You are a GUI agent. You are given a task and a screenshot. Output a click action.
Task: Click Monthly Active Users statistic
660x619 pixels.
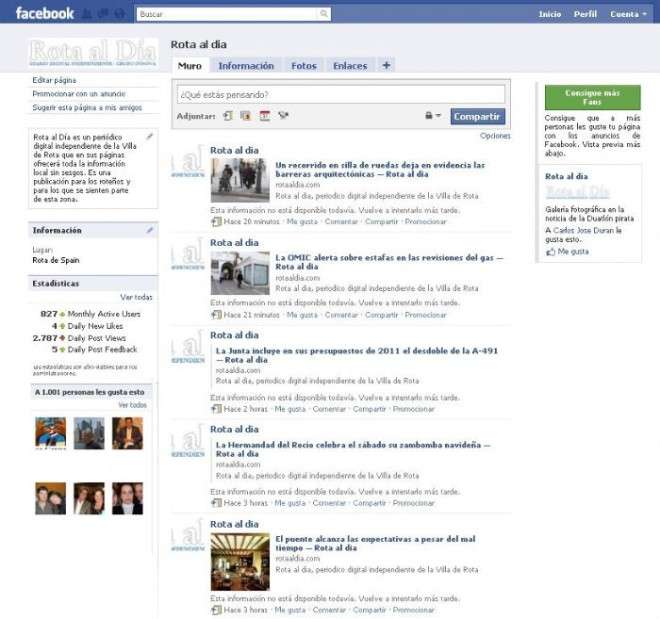pos(90,314)
